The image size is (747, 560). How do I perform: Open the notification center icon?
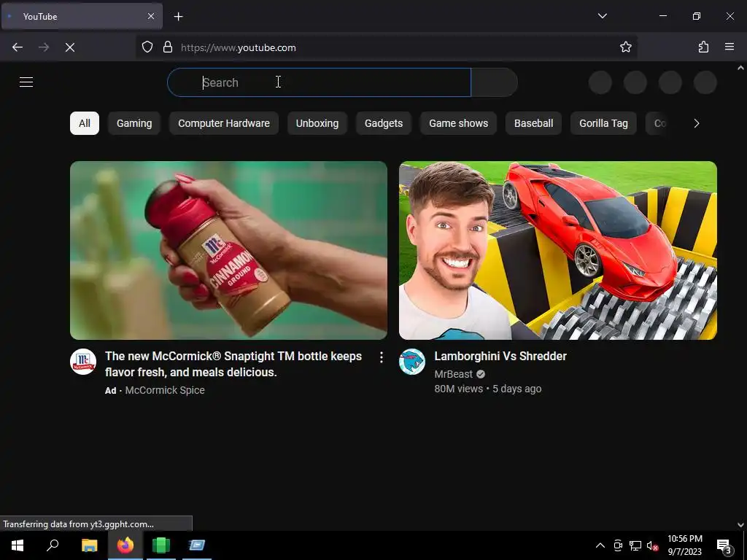pyautogui.click(x=724, y=546)
